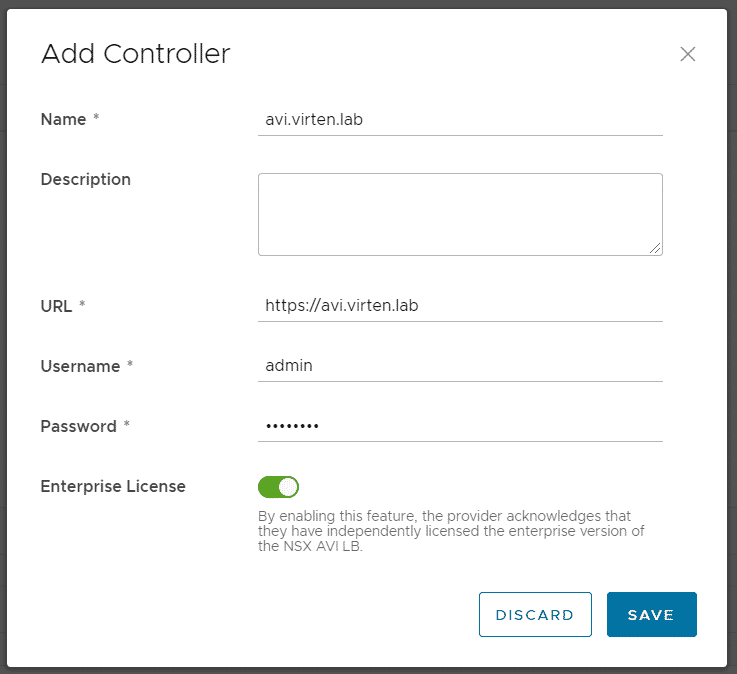Click the required asterisk beside URL

coord(82,303)
